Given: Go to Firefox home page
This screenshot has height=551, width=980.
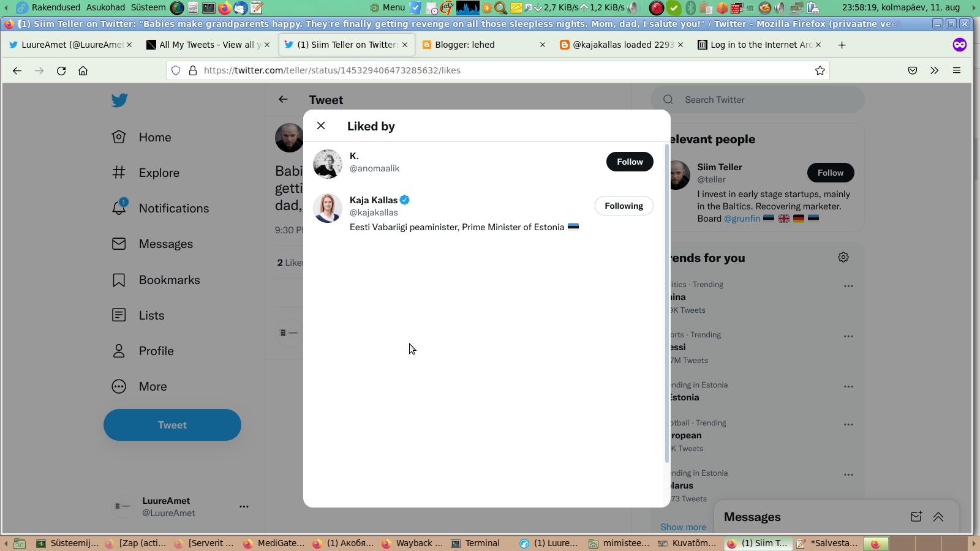Looking at the screenshot, I should tap(83, 70).
